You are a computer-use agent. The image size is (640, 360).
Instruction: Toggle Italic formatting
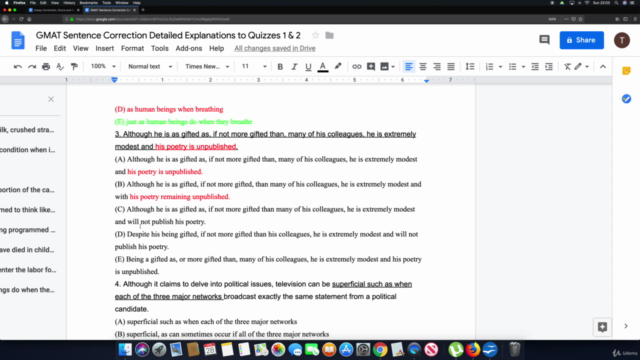pos(294,67)
